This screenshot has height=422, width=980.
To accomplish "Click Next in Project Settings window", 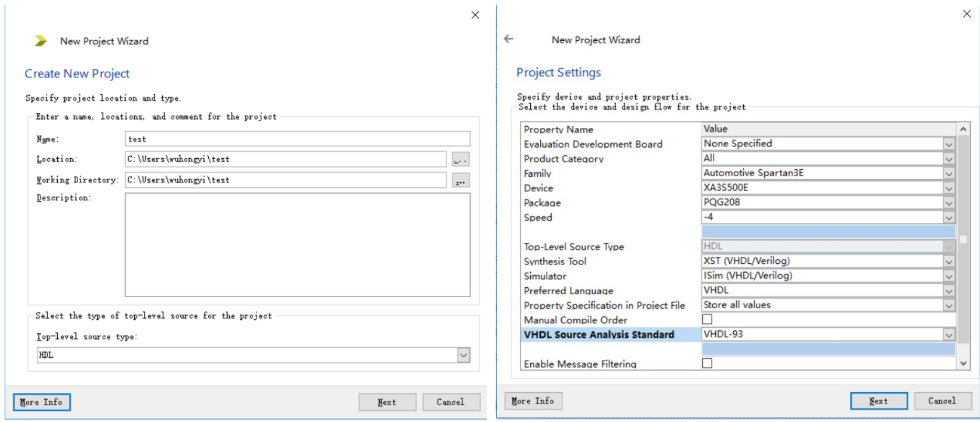I will 878,400.
